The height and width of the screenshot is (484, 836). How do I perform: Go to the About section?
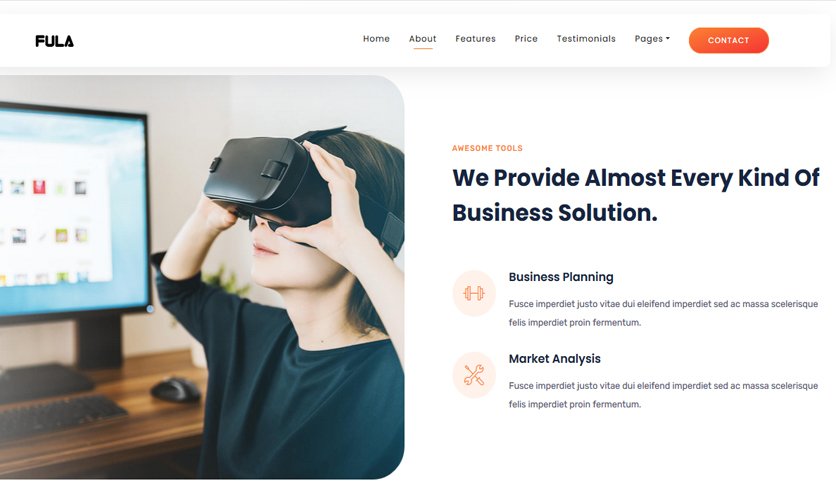(x=423, y=39)
